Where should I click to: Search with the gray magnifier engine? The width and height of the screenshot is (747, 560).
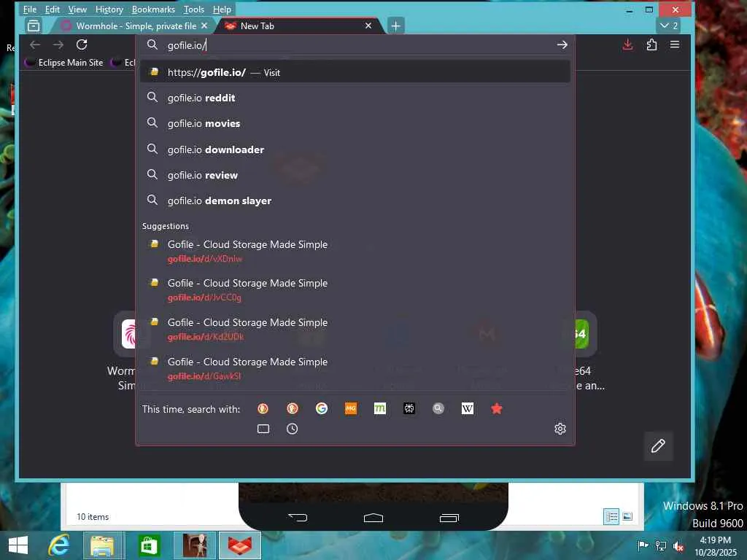tap(438, 408)
